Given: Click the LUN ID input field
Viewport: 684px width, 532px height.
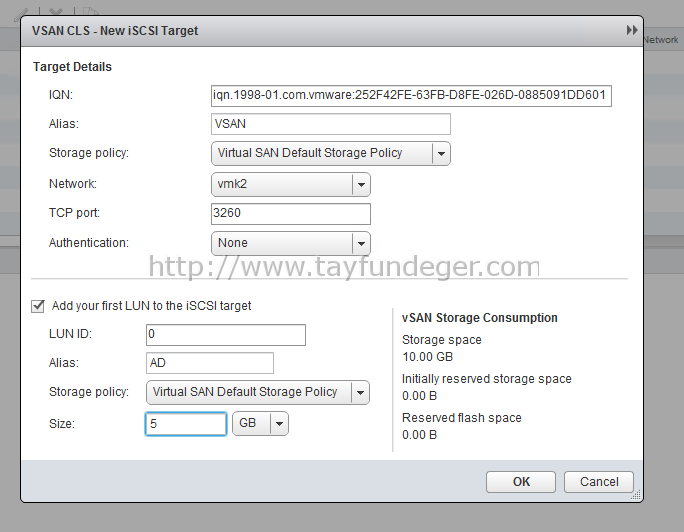Looking at the screenshot, I should pyautogui.click(x=226, y=335).
